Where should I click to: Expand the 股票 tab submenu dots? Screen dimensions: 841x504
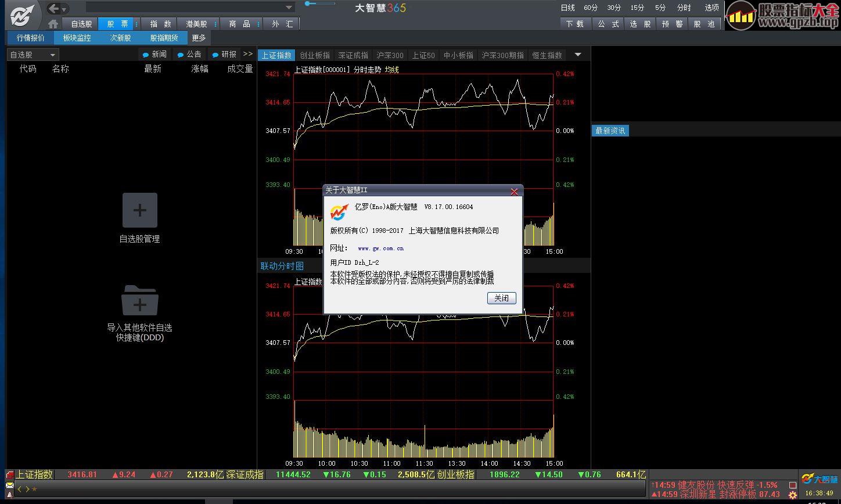point(137,24)
